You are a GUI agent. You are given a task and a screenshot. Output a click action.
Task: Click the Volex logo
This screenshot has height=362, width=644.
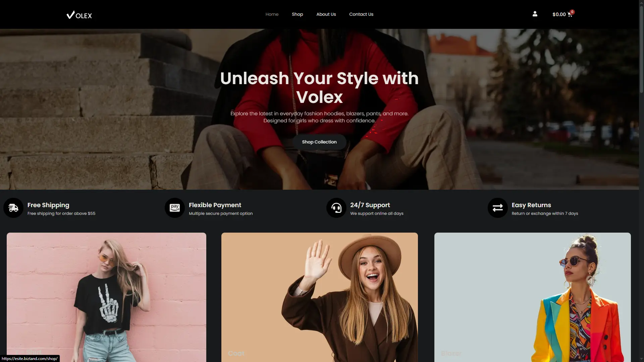79,15
